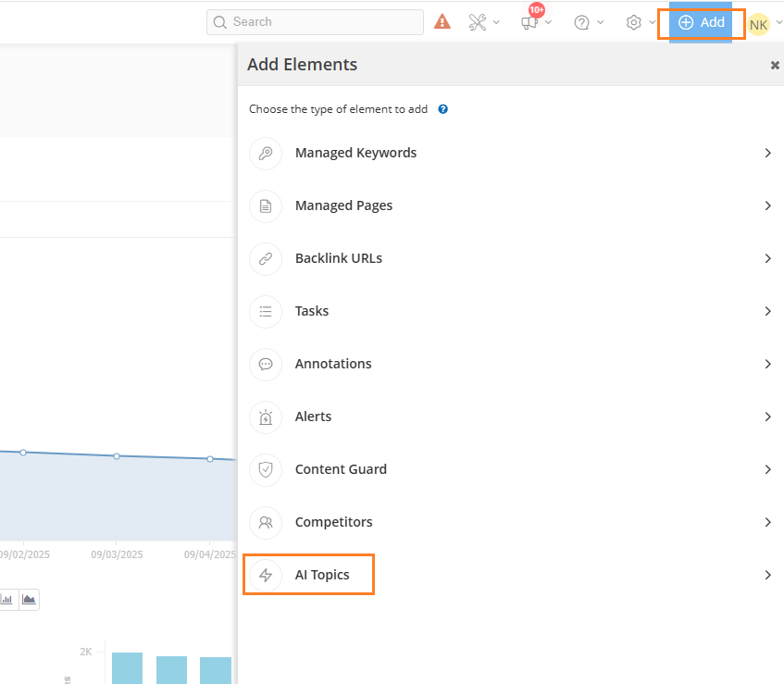This screenshot has height=684, width=784.
Task: Click the Managed Keywords key icon
Action: (266, 154)
